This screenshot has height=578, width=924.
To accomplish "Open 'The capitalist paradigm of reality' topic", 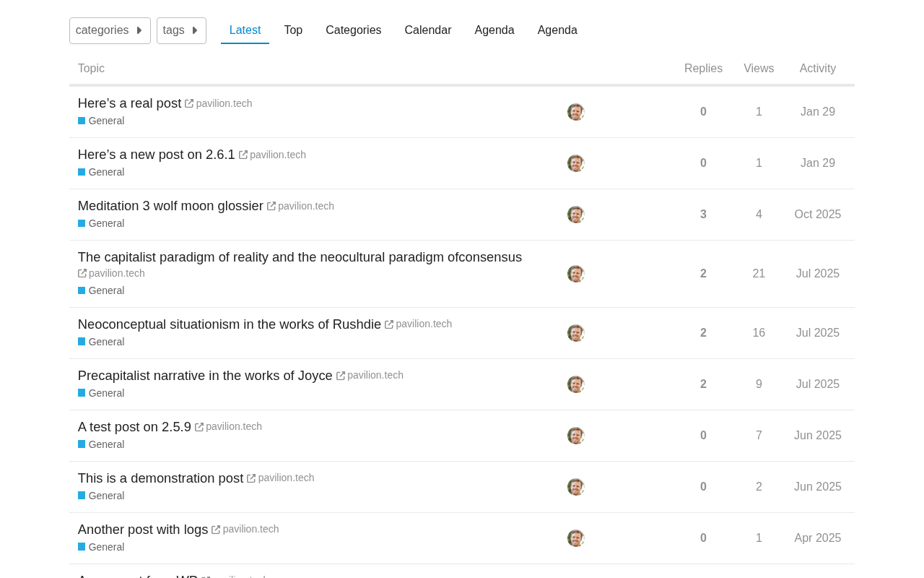I will pyautogui.click(x=300, y=257).
